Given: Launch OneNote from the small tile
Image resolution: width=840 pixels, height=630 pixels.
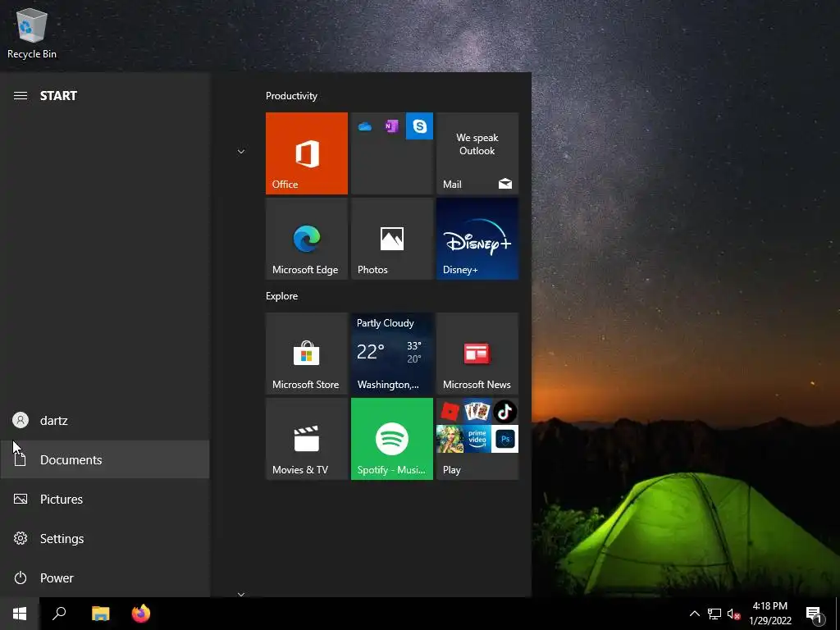Looking at the screenshot, I should (392, 126).
